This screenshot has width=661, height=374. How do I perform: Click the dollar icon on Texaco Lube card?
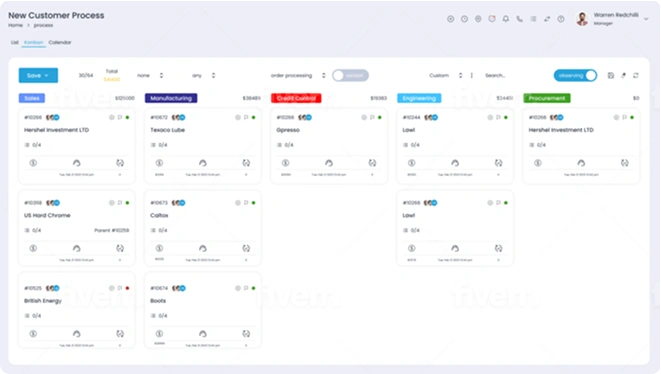click(x=159, y=163)
